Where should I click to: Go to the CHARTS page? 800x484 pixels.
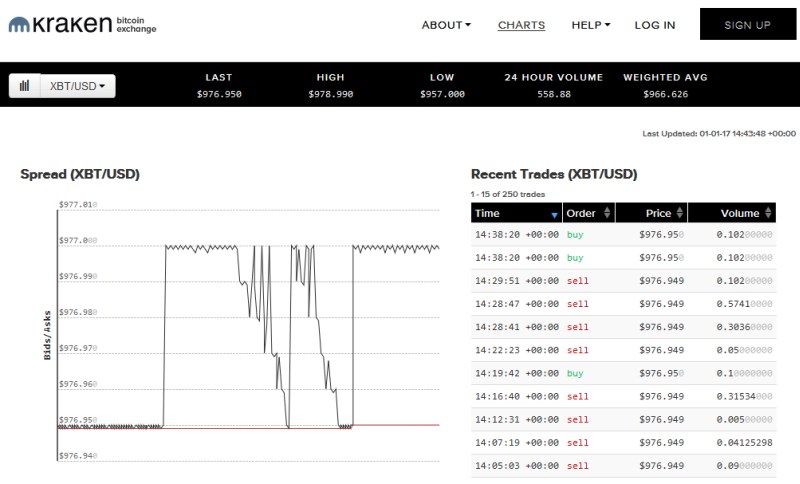(521, 25)
